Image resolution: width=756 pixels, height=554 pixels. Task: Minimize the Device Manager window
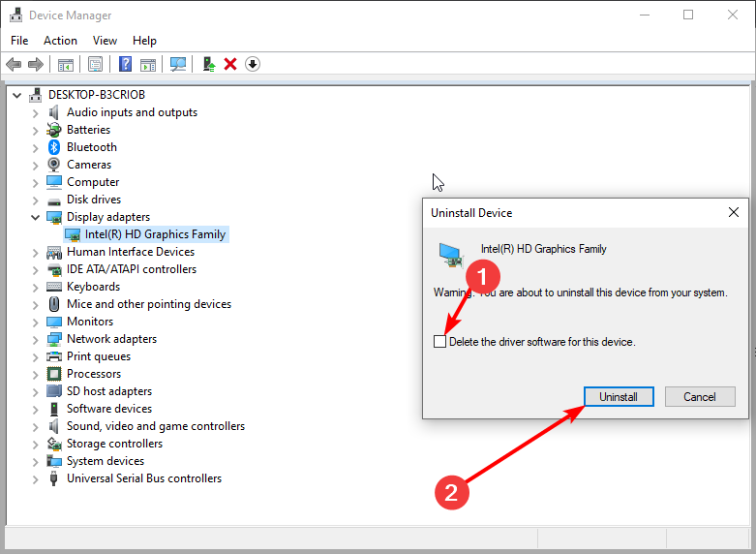pos(645,15)
